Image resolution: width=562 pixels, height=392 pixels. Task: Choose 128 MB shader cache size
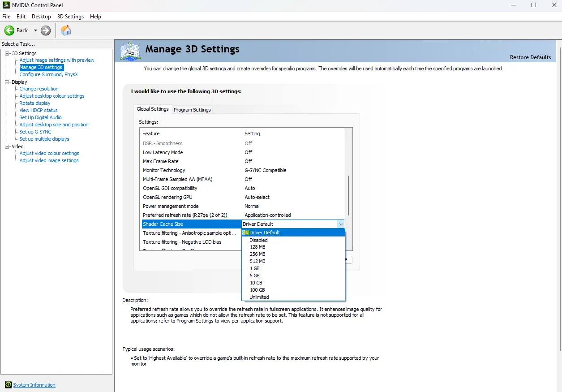[x=293, y=247]
